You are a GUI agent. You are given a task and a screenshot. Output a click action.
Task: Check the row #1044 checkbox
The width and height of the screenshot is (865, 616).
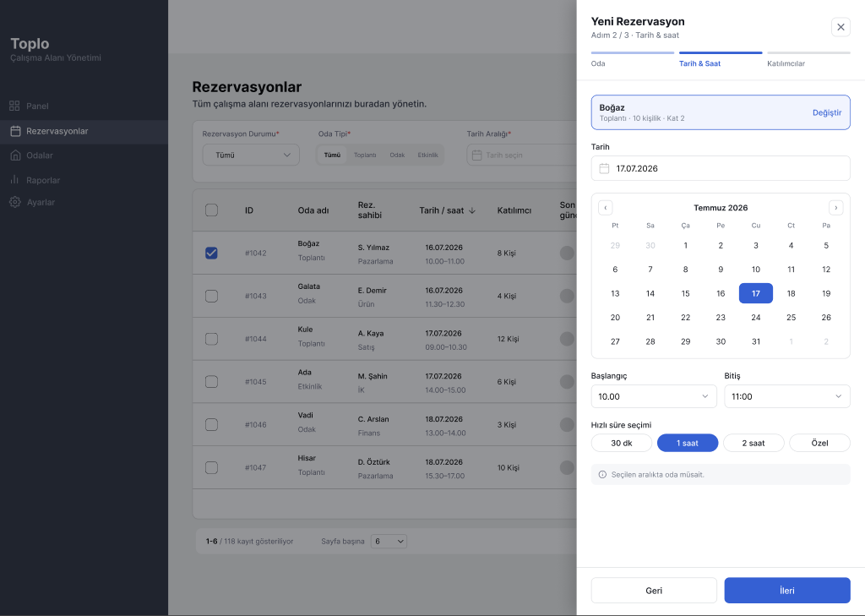[211, 339]
